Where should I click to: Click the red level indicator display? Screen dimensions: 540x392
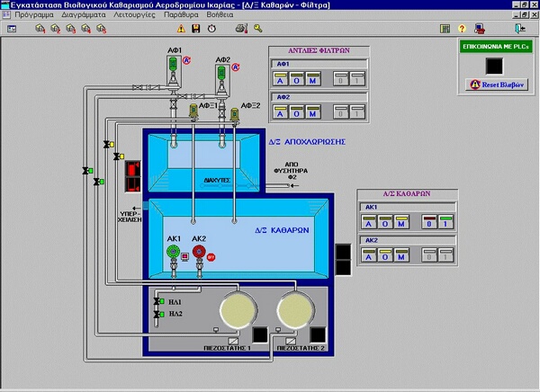tap(132, 178)
